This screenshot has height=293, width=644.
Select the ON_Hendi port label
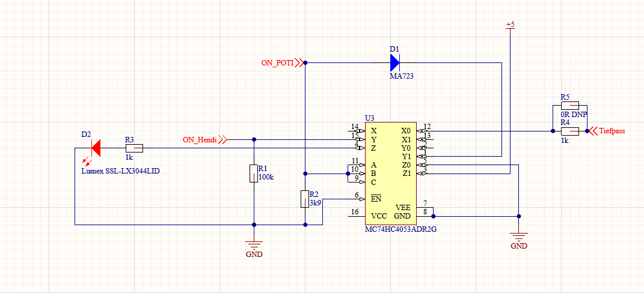pos(199,140)
